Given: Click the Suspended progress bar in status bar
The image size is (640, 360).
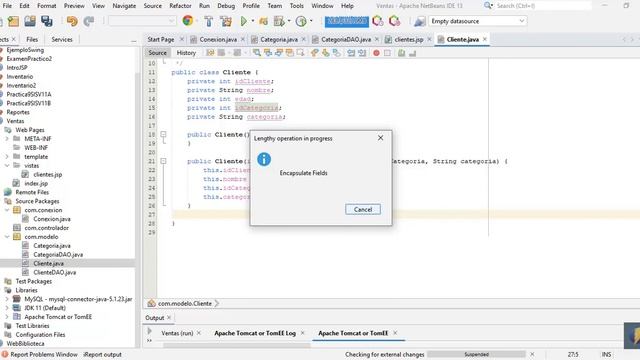Looking at the screenshot, I should click(476, 354).
